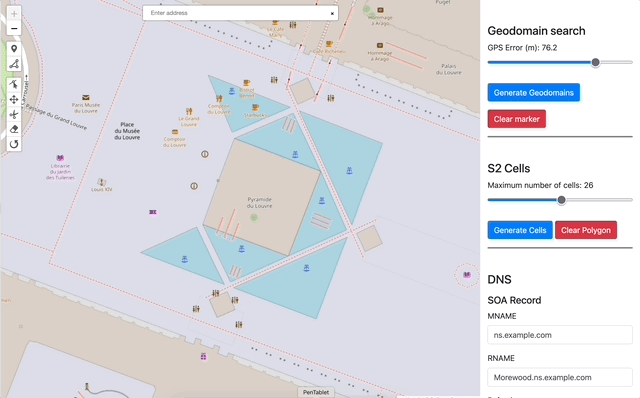Screen dimensions: 640x398
Task: Click the Maximum number of cells: 26 text
Action: [x=540, y=185]
